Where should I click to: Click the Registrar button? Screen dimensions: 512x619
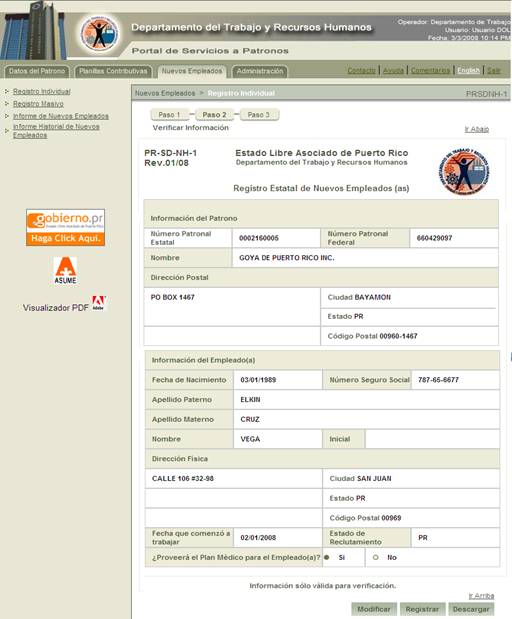(422, 609)
